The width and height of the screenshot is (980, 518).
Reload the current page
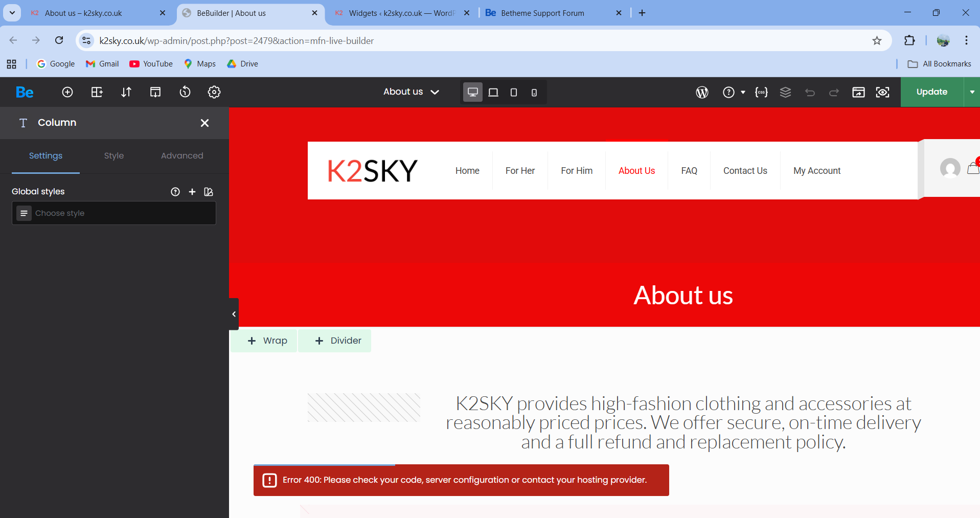(x=59, y=40)
